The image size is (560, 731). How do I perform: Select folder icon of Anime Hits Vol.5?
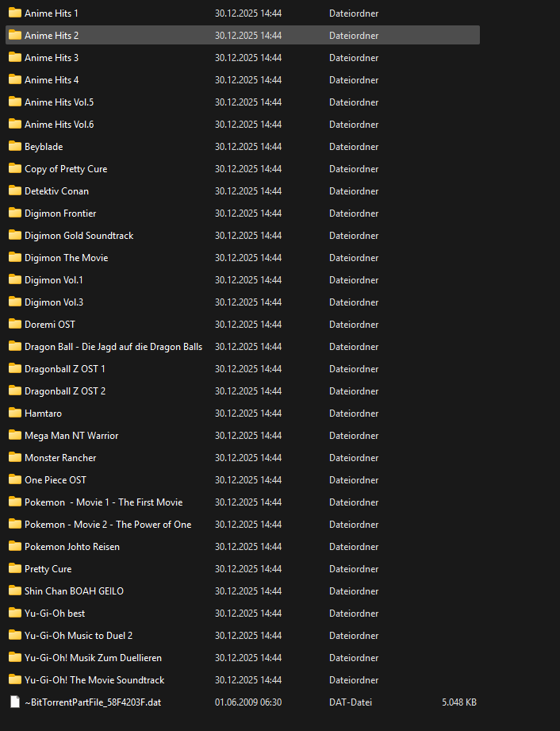pyautogui.click(x=15, y=102)
